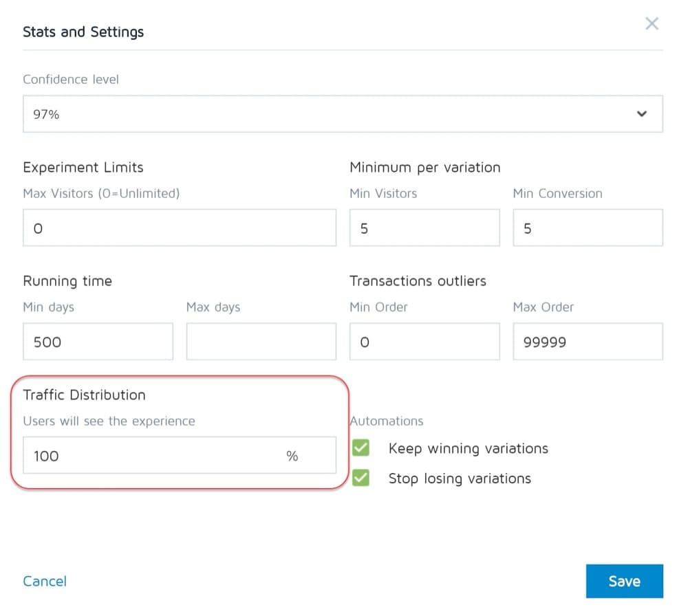Image resolution: width=688 pixels, height=616 pixels.
Task: Edit the Traffic Distribution percentage value 100
Action: coord(151,456)
